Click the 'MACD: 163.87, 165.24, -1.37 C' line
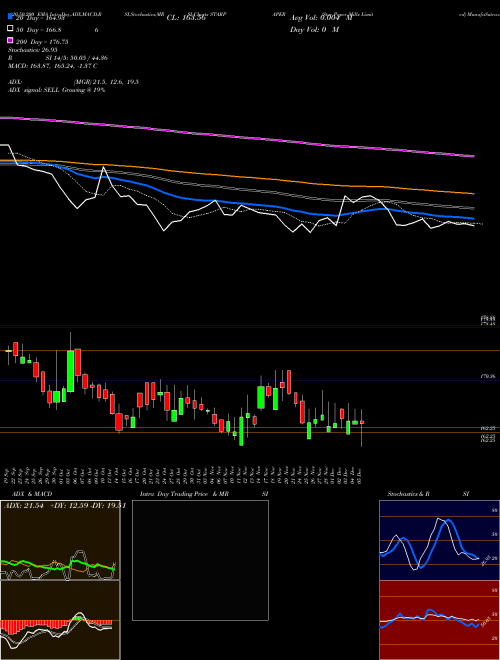 53,66
